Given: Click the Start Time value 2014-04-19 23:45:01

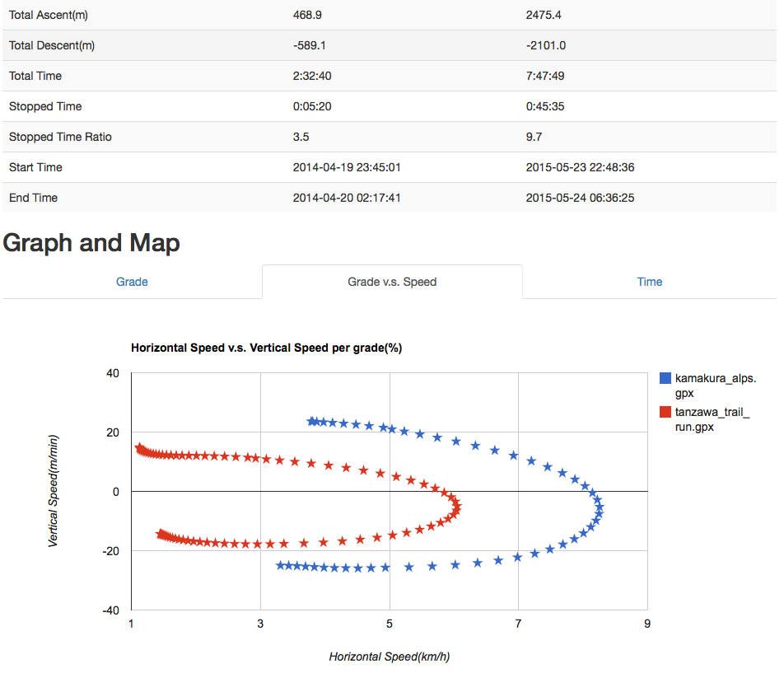Looking at the screenshot, I should pos(347,167).
